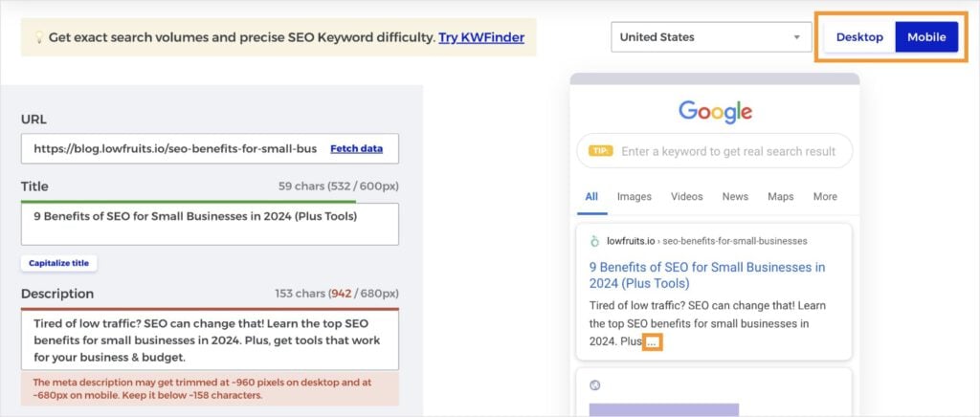Viewport: 980px width, 417px height.
Task: Click the green title length progress bar
Action: 189,202
